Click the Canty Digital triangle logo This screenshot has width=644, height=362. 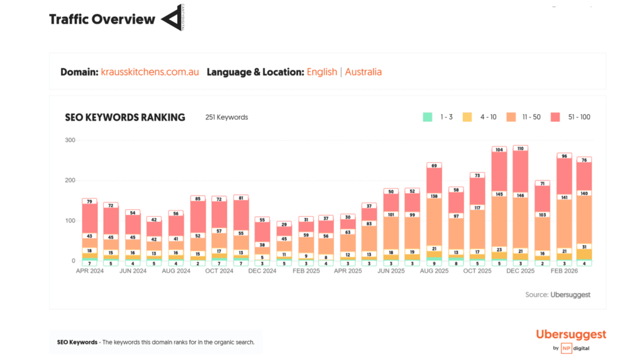click(x=172, y=18)
